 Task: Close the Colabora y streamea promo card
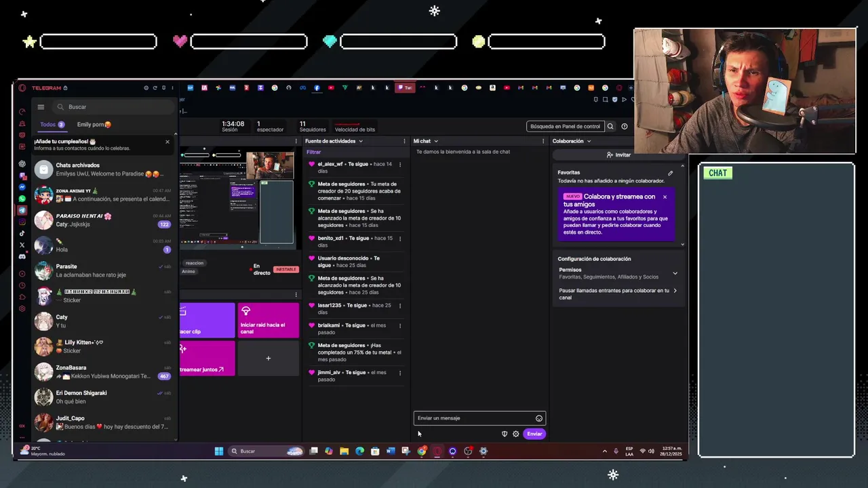coord(665,197)
